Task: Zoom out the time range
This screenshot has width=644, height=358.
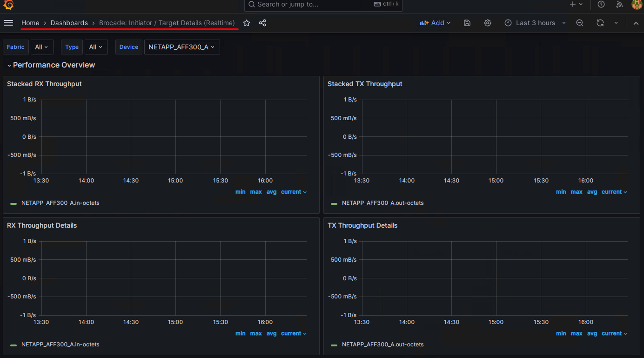Action: click(x=579, y=22)
